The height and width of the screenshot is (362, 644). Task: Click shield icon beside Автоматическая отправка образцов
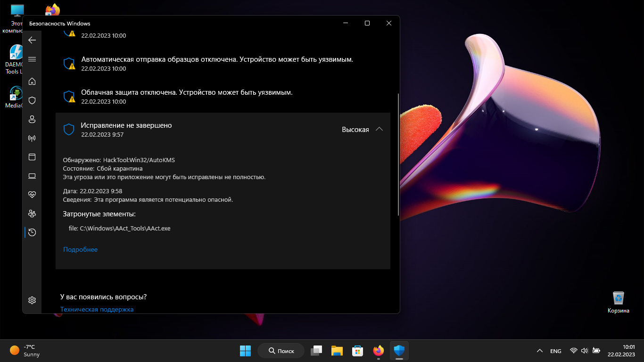click(x=69, y=64)
